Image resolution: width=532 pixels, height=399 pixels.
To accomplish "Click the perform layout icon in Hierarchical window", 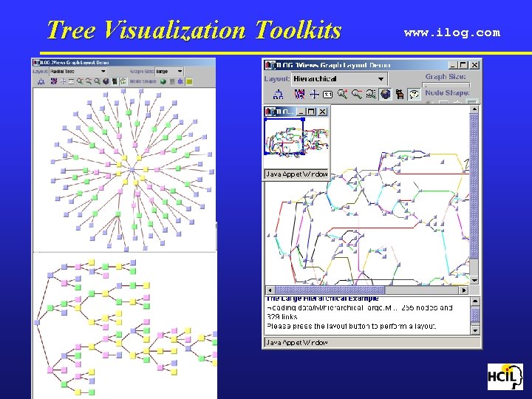I will pos(279,94).
